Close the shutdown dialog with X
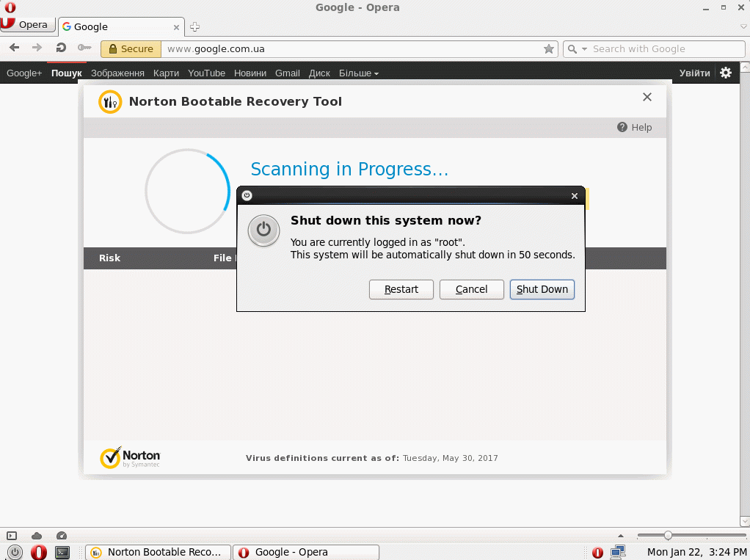This screenshot has height=560, width=750. pyautogui.click(x=575, y=195)
